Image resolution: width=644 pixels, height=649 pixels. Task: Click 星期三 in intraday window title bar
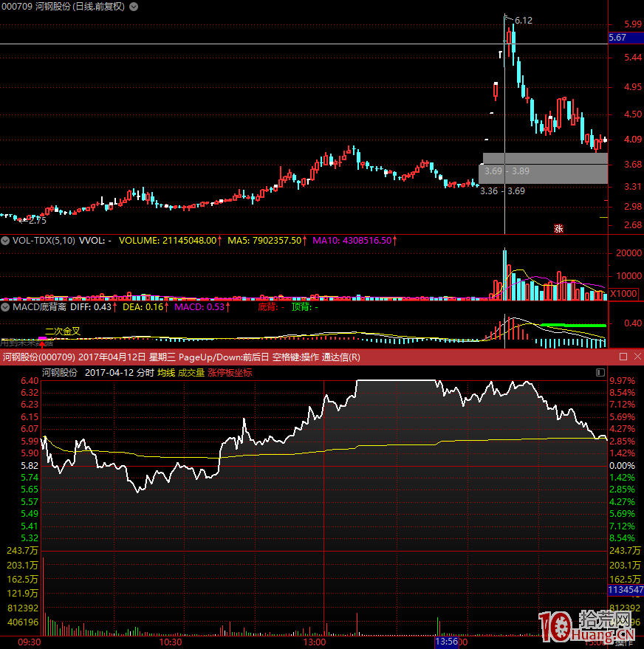[162, 357]
